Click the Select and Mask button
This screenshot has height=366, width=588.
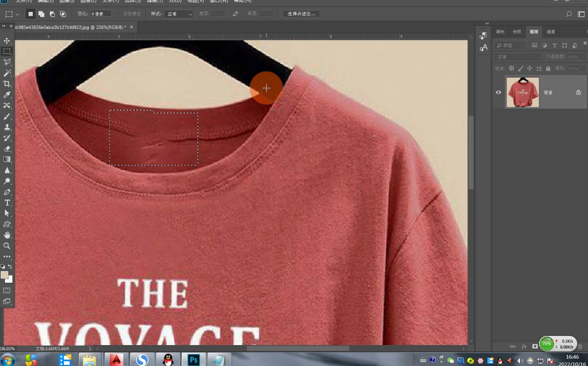[x=301, y=14]
